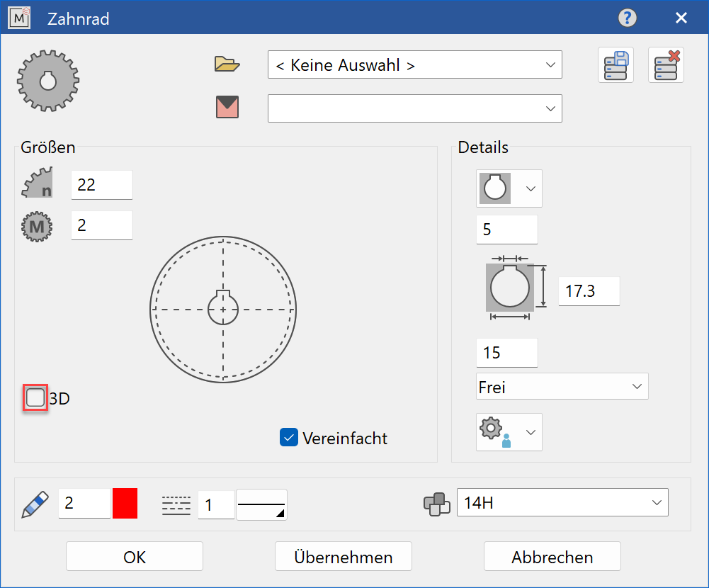Click the module 'M' gear icon
The height and width of the screenshot is (588, 709).
pos(37,226)
